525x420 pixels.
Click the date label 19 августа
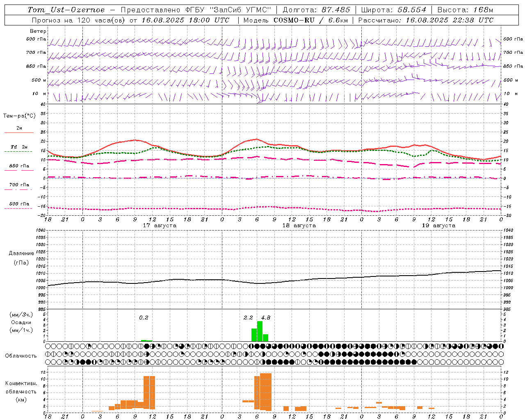pos(438,226)
